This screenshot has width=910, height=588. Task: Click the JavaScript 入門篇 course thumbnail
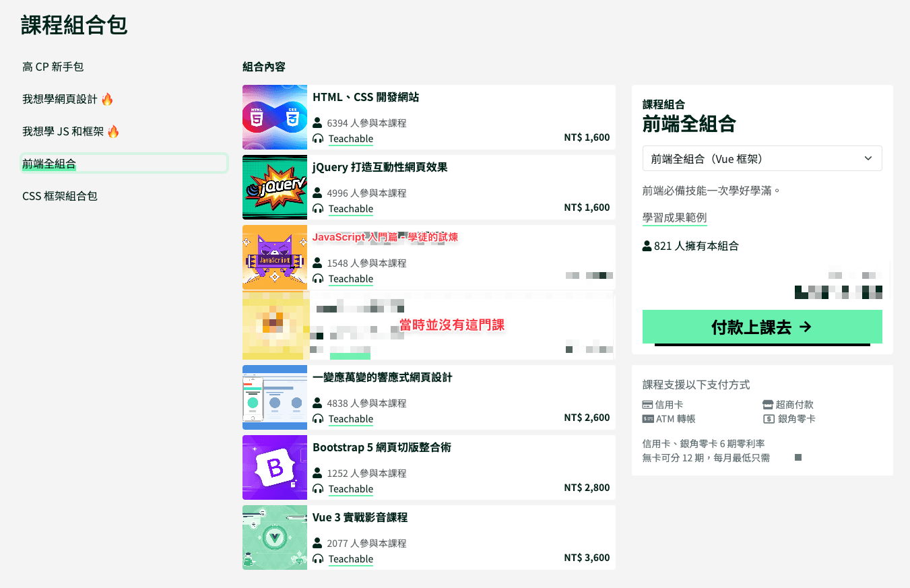coord(275,257)
